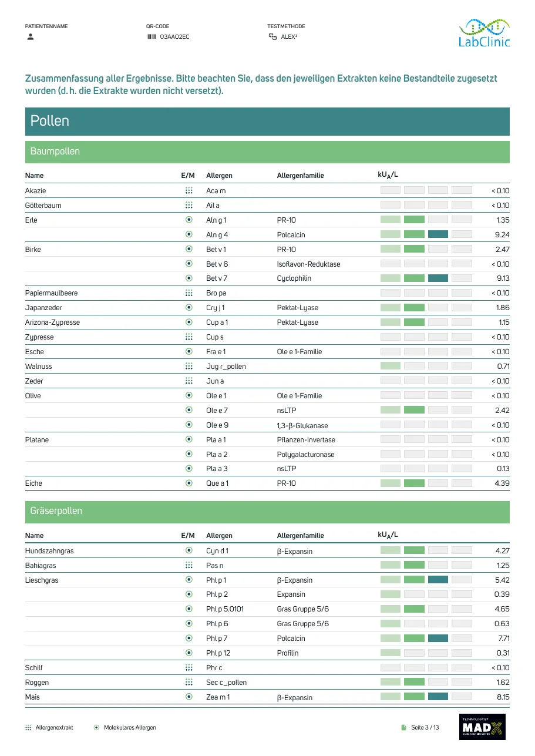Click the Phl p 5.0101 allergen code
This screenshot has width=535, height=756.
pyautogui.click(x=225, y=609)
